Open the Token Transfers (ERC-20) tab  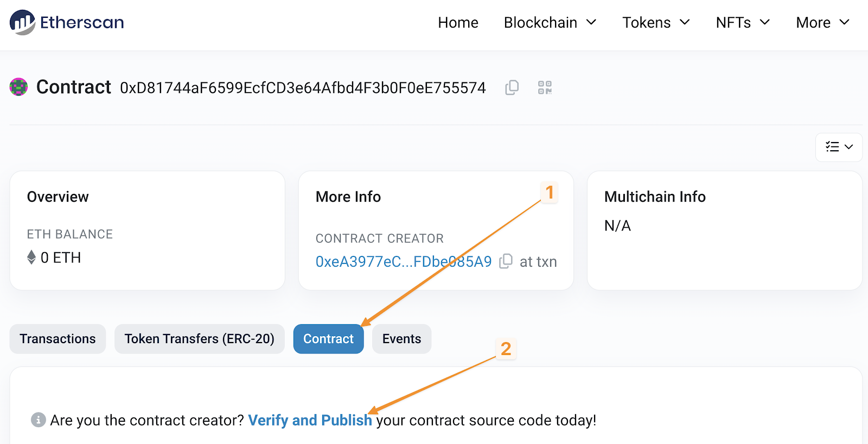click(x=199, y=339)
